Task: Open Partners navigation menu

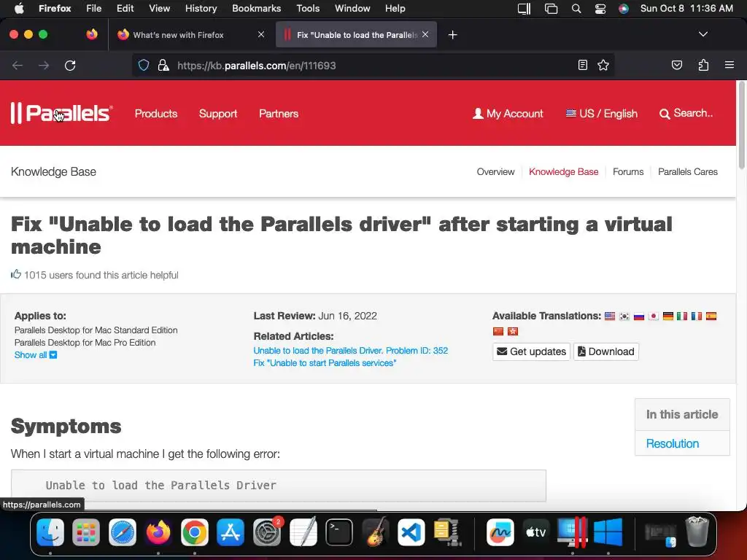Action: (x=279, y=113)
